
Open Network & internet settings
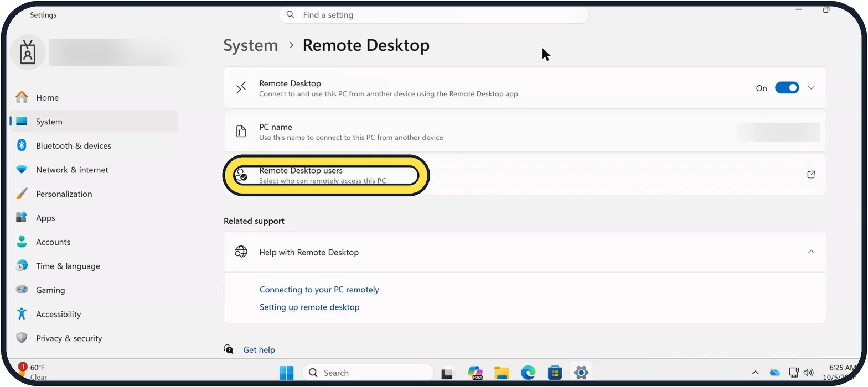[x=94, y=170]
